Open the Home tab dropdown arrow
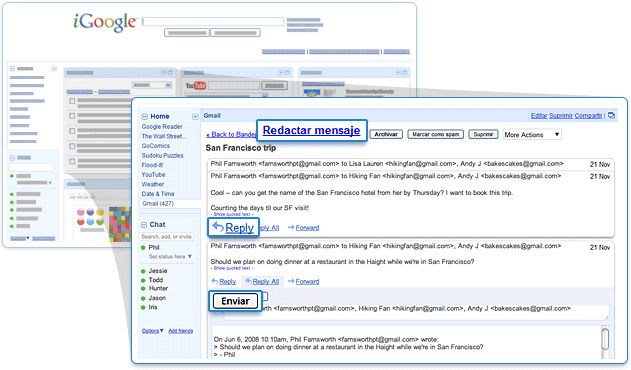Viewport: 631px width, 370px height. pos(195,117)
